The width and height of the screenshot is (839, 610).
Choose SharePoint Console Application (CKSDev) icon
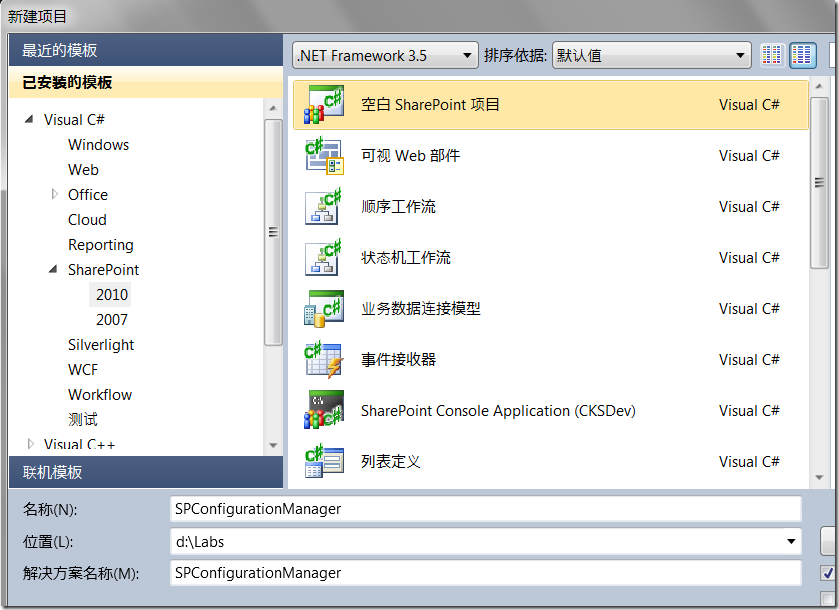pos(324,410)
